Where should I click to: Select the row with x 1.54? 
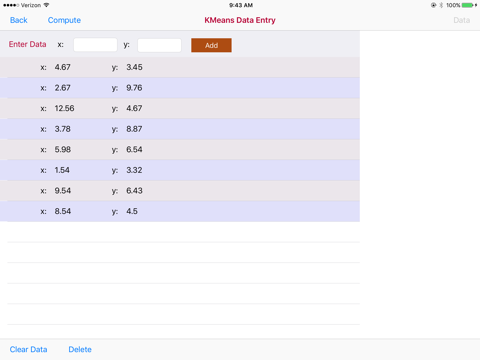(180, 170)
